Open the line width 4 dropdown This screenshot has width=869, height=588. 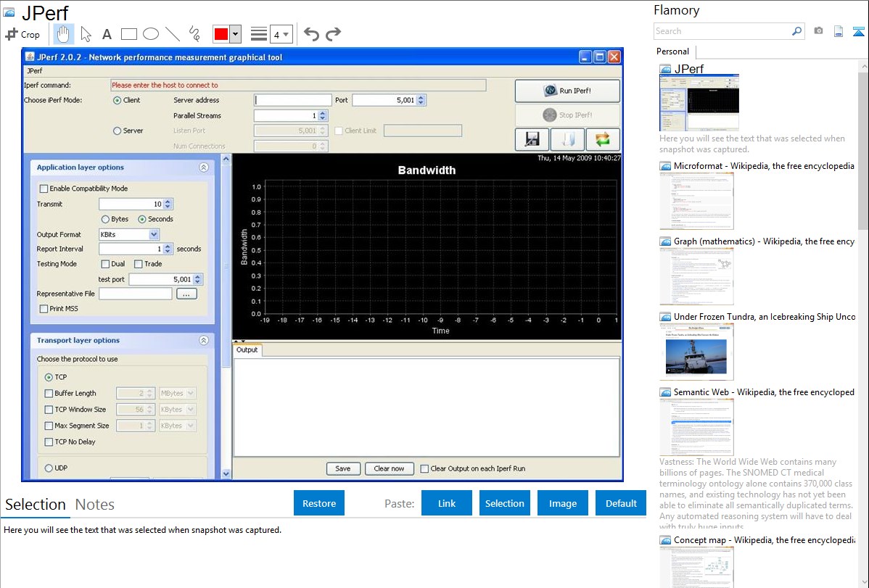[281, 34]
